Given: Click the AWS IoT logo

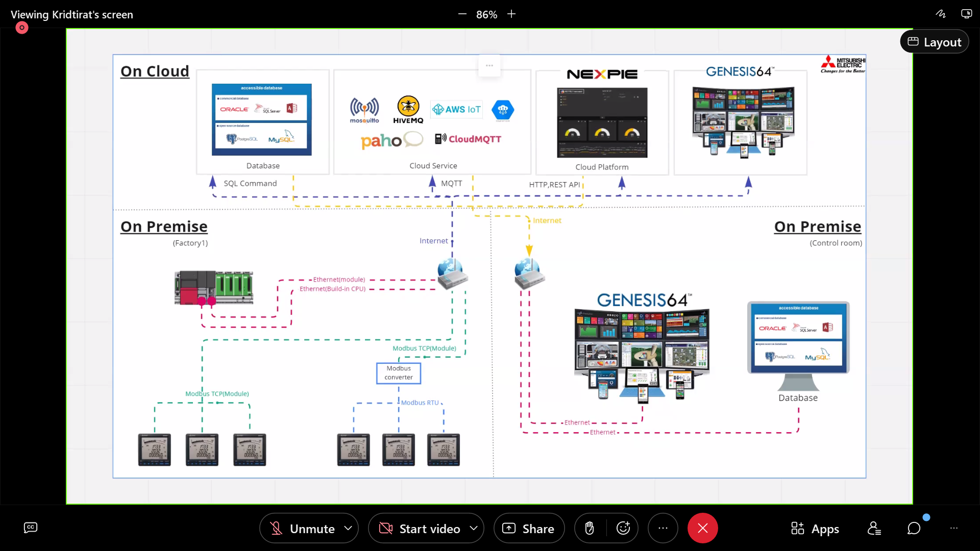Looking at the screenshot, I should coord(456,109).
